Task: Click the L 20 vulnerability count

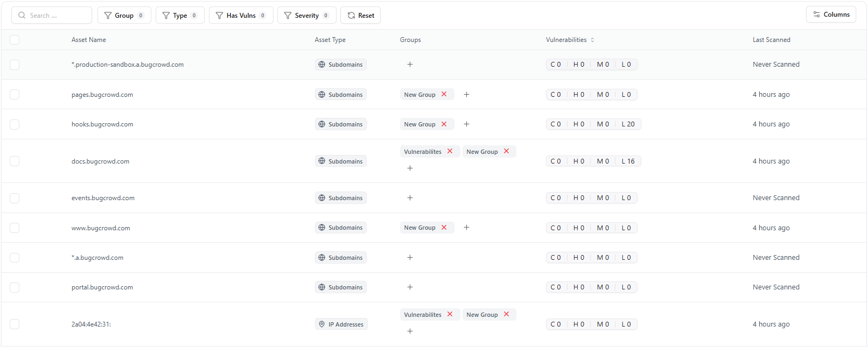Action: 628,124
